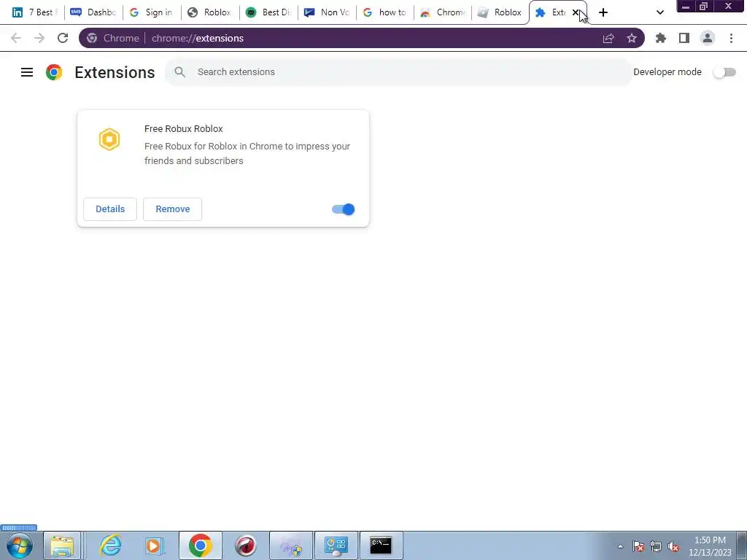Open Windows Explorer from taskbar
Screen dimensions: 747x560
pyautogui.click(x=63, y=545)
